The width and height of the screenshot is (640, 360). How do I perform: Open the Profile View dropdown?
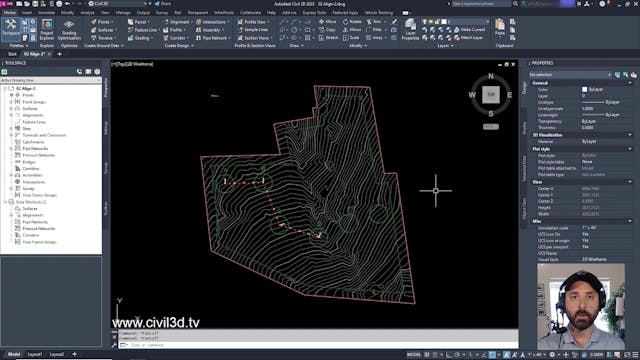pos(253,22)
